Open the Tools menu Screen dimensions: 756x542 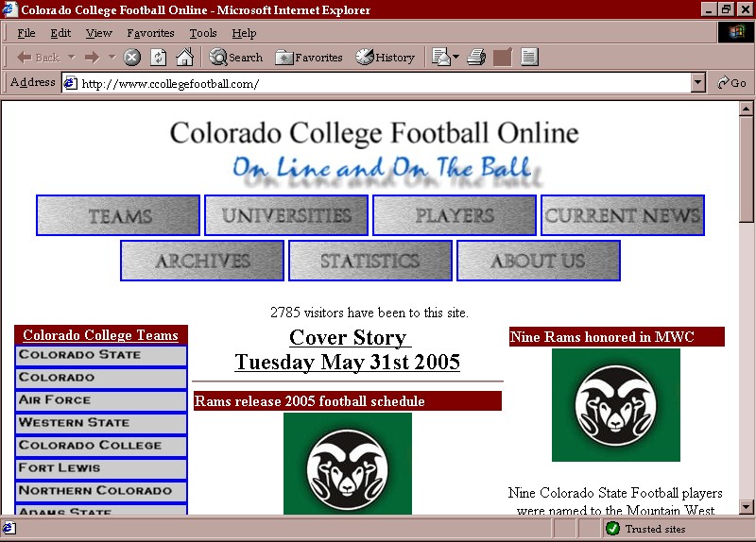coord(202,33)
